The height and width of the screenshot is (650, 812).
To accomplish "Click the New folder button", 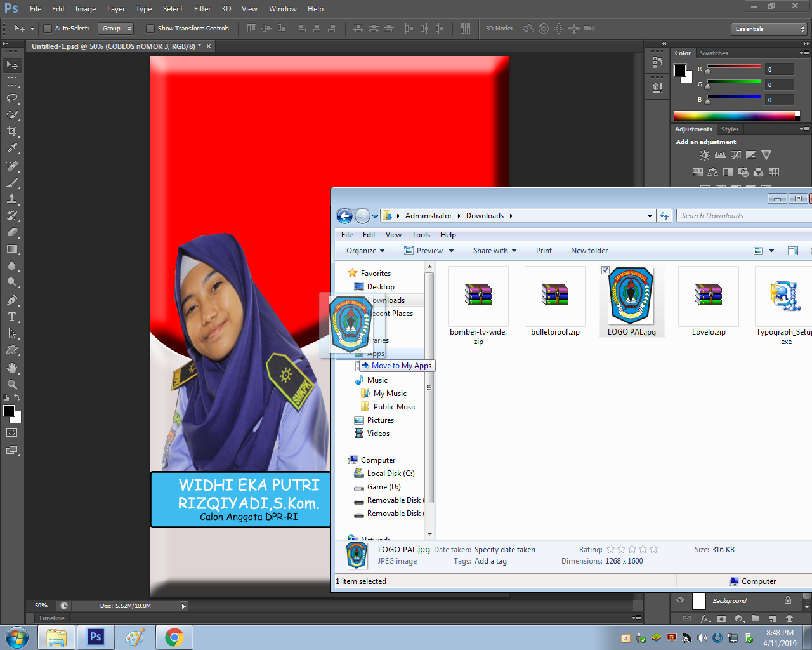I will coord(589,251).
